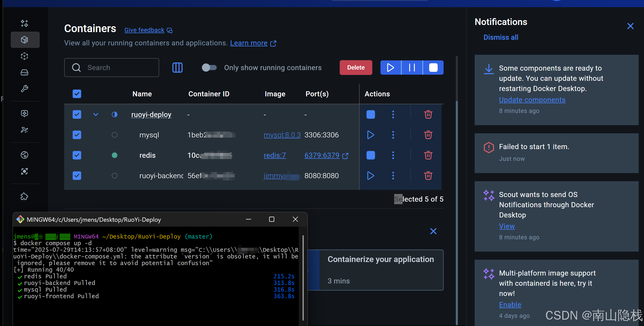Click View in the Scout notification
Screen dimensions: 644x326
(x=507, y=226)
